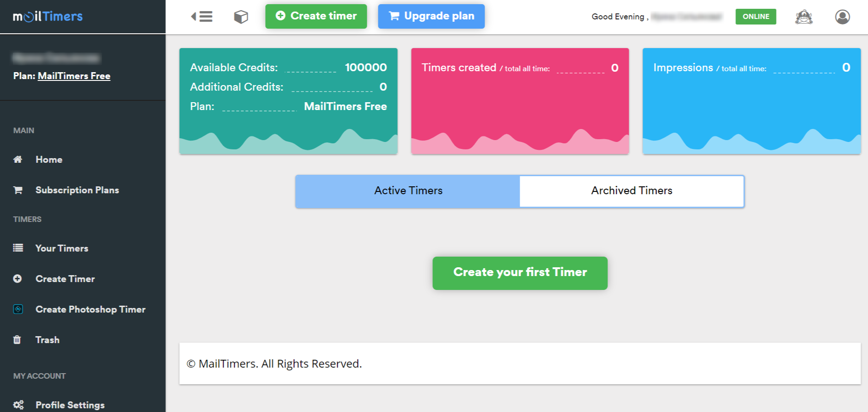Collapse the sidebar using the hamburger icon
This screenshot has width=868, height=412.
tap(202, 17)
